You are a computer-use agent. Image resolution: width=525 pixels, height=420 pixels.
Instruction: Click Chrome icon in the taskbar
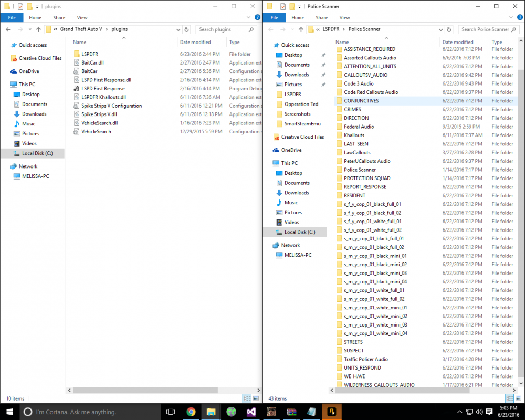click(x=191, y=412)
